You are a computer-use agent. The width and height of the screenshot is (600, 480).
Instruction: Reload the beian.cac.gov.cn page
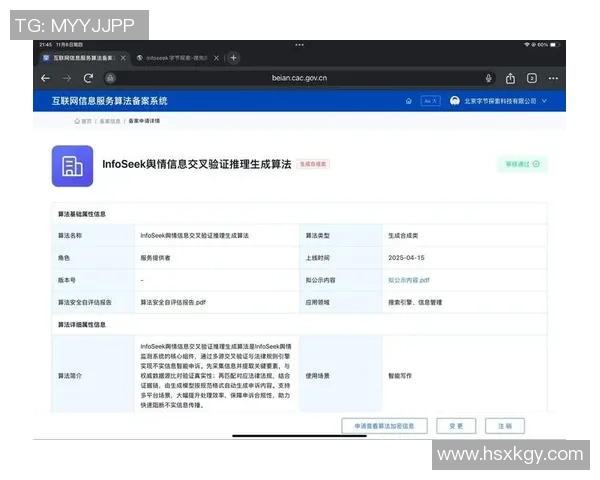point(88,78)
